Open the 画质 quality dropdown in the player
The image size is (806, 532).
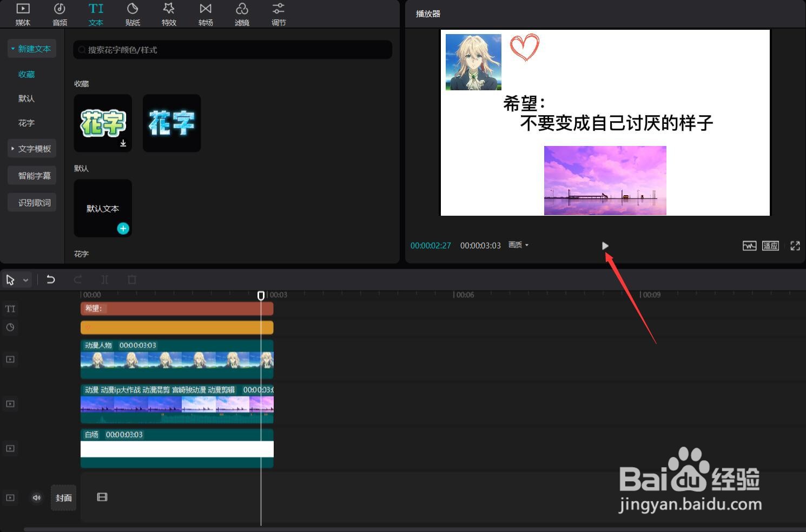point(517,245)
